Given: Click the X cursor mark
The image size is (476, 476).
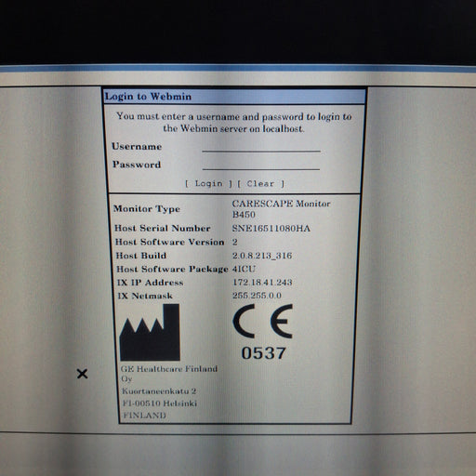Looking at the screenshot, I should point(82,374).
